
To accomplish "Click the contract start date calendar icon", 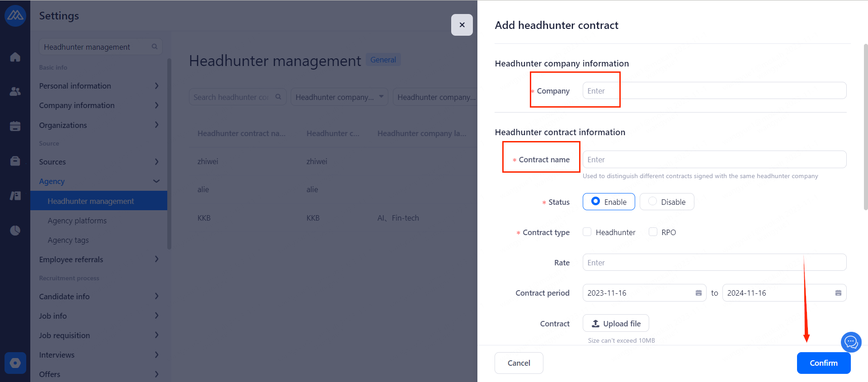I will (x=698, y=293).
